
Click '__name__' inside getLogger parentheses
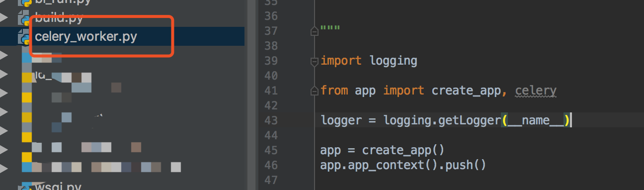pos(536,120)
